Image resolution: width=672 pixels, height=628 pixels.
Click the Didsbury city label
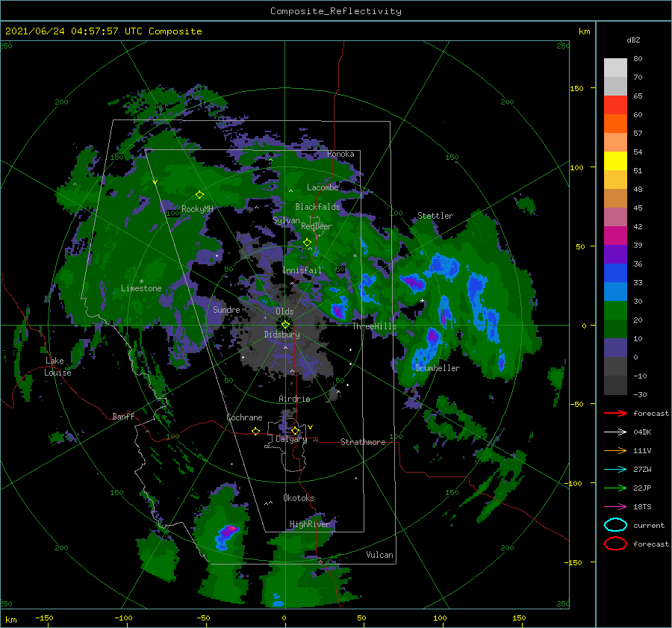point(282,335)
